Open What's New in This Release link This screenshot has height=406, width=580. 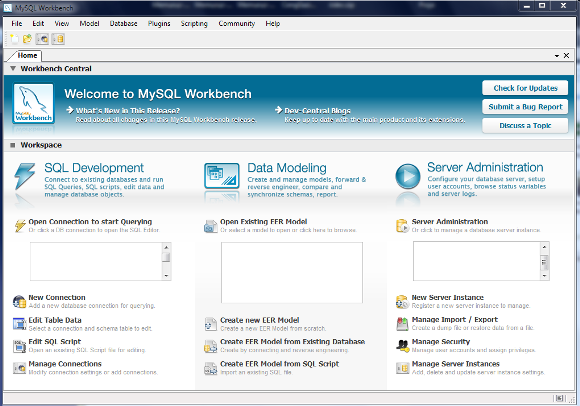coord(128,111)
